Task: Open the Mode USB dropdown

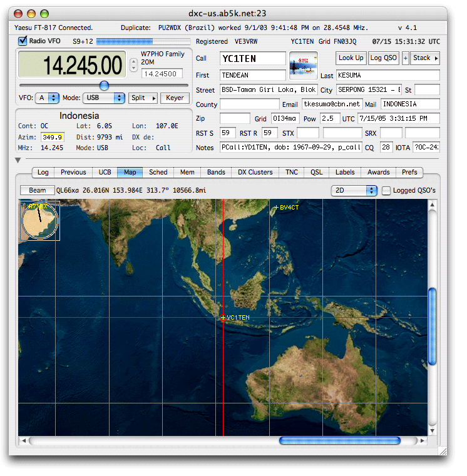Action: tap(103, 98)
